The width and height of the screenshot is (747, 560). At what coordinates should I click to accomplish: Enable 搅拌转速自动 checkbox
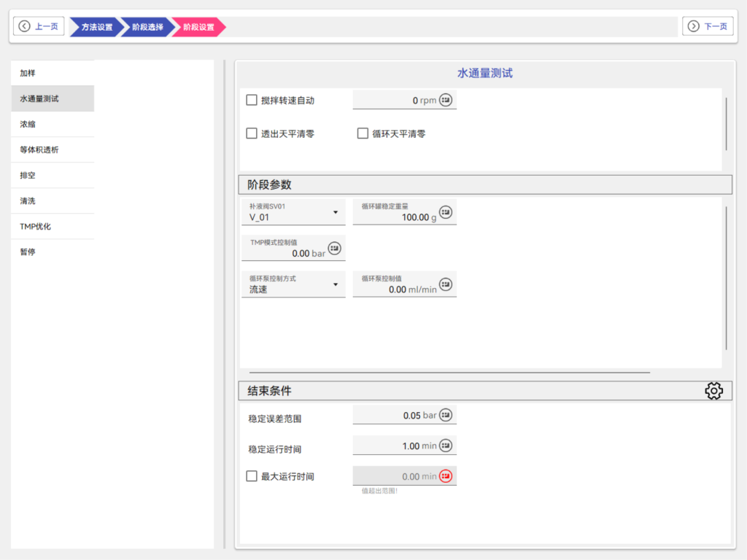tap(252, 100)
